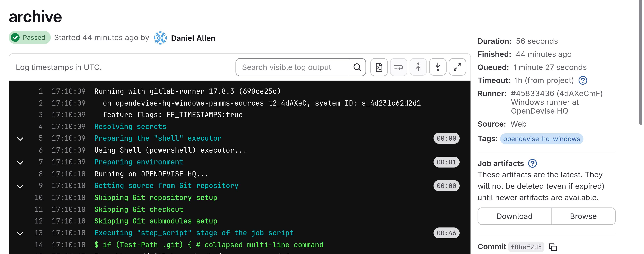Show the log in full screen
Screen dimensions: 644x254
457,67
